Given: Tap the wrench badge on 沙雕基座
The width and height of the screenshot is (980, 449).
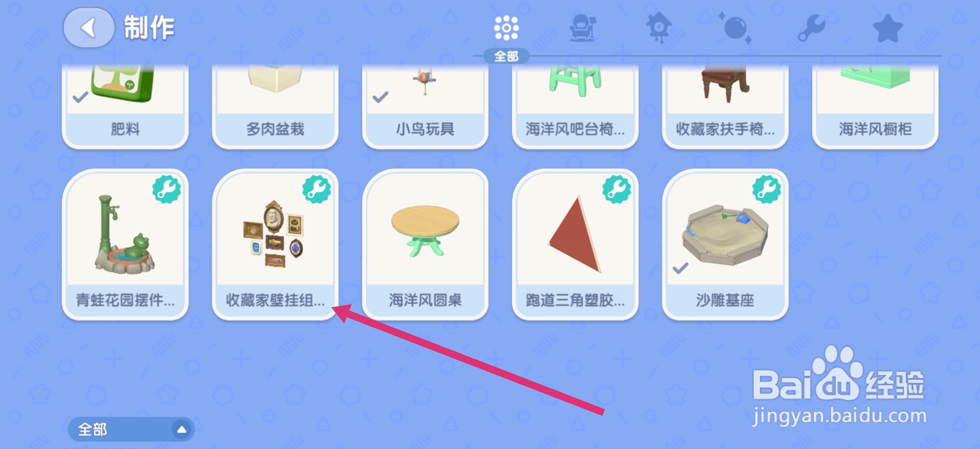Looking at the screenshot, I should (767, 189).
